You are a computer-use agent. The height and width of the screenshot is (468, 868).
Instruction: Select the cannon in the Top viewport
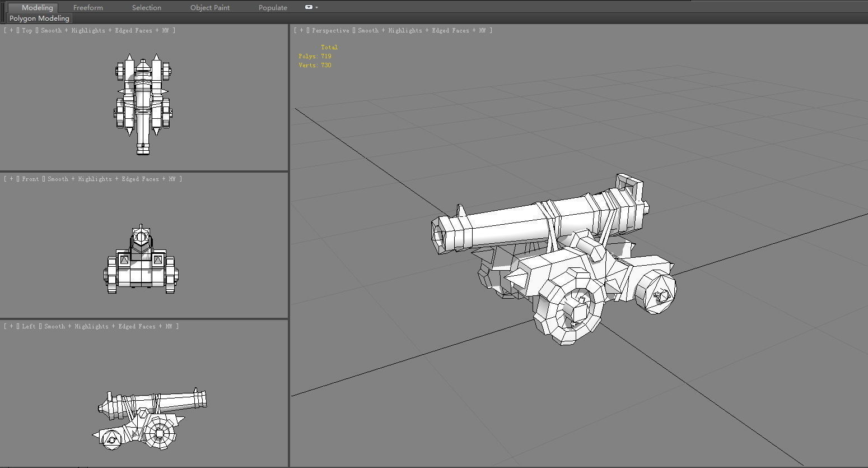coord(143,104)
